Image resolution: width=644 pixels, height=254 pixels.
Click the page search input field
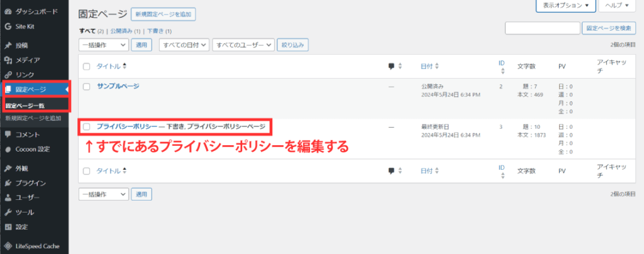(x=542, y=28)
